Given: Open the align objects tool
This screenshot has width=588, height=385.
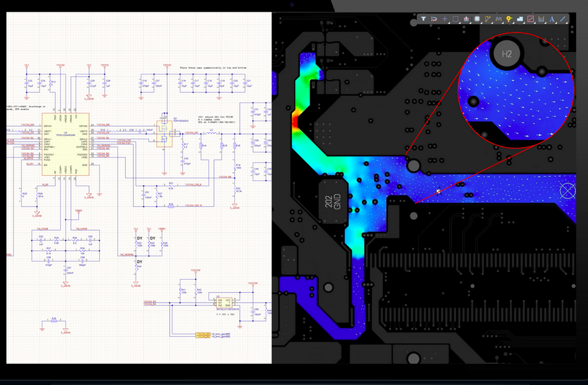Looking at the screenshot, I should pos(466,19).
